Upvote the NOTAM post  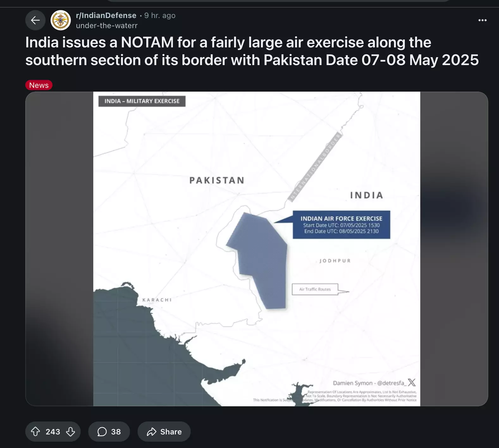click(x=35, y=432)
